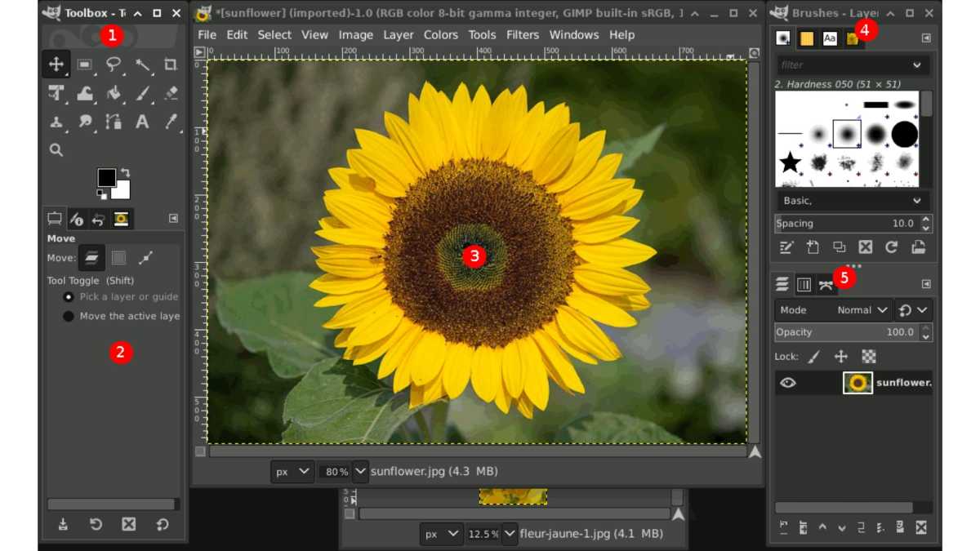
Task: Switch to the Tool Options tab
Action: point(55,219)
